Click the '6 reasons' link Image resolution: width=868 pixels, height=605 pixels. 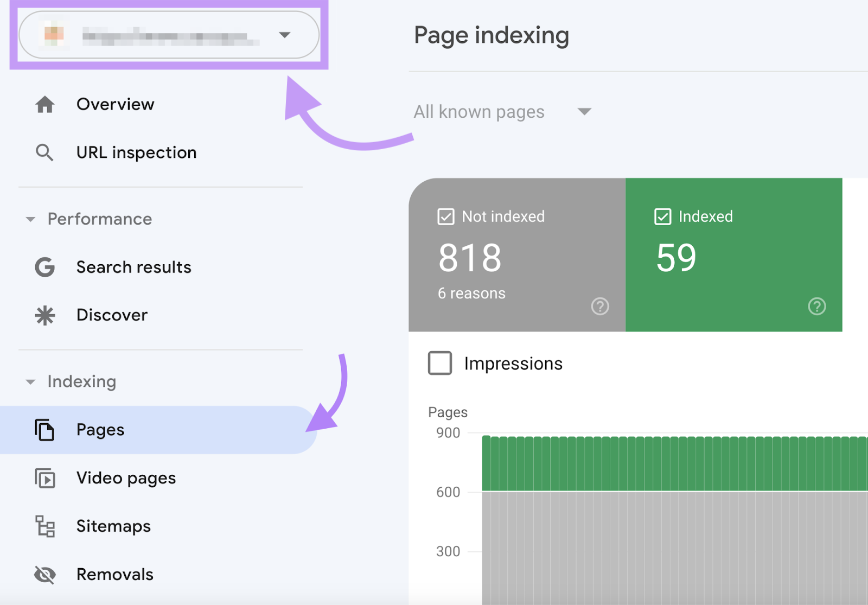pyautogui.click(x=471, y=293)
